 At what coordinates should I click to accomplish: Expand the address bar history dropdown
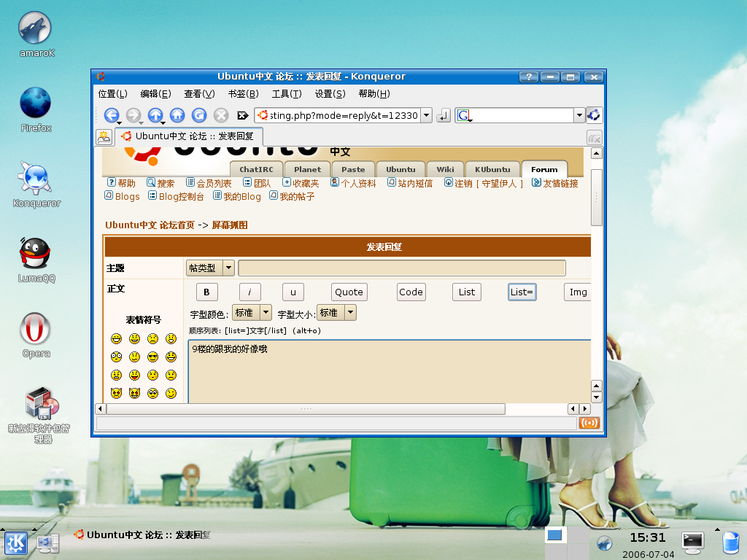[427, 115]
